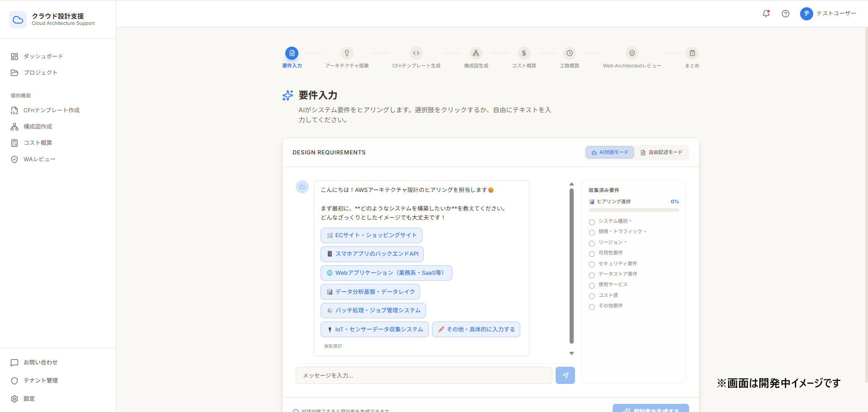The height and width of the screenshot is (412, 868).
Task: Open ダッシュボード in the sidebar
Action: [43, 57]
